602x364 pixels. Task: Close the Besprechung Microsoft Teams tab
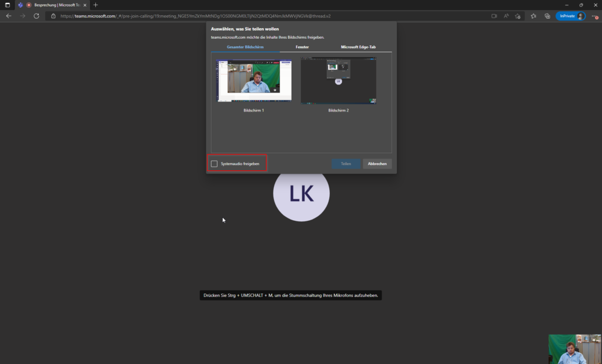85,5
